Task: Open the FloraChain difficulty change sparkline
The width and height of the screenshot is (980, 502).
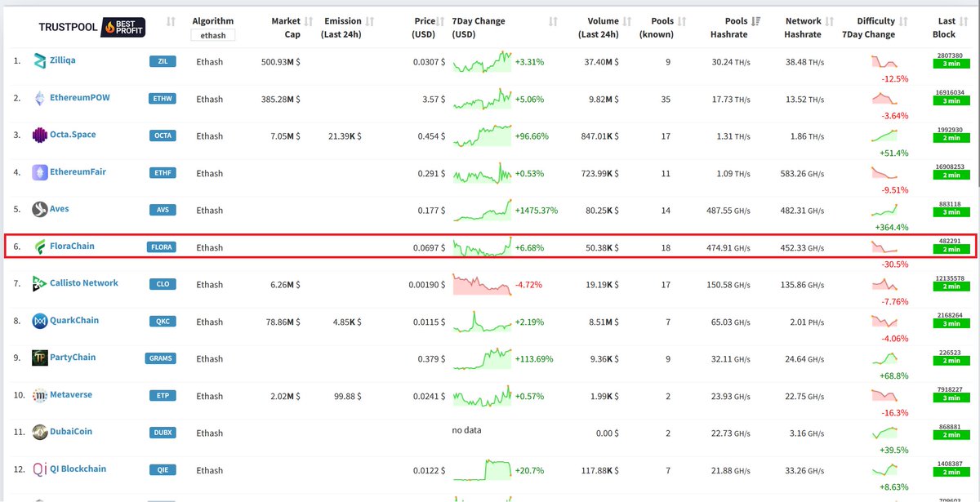Action: pyautogui.click(x=884, y=246)
